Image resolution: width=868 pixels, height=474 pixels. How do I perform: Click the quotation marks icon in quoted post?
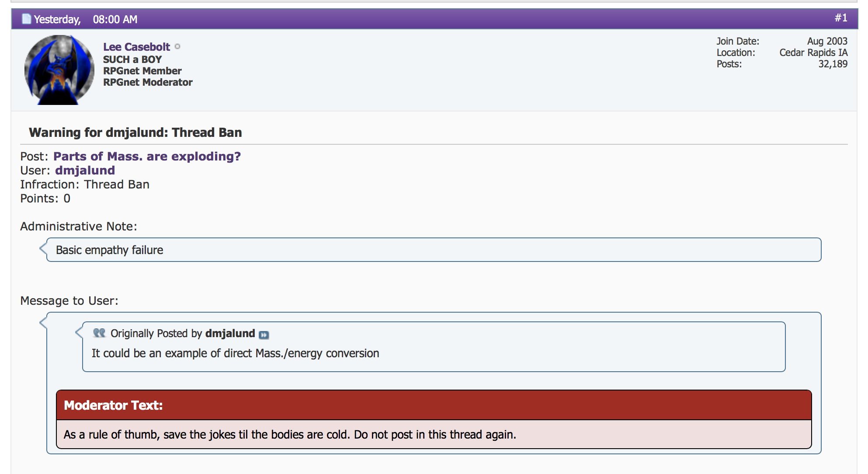[99, 333]
